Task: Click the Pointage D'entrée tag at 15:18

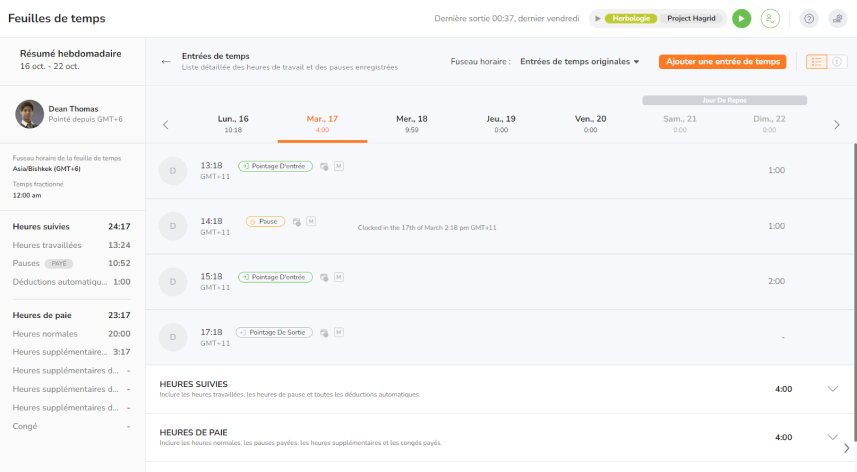Action: tap(275, 277)
